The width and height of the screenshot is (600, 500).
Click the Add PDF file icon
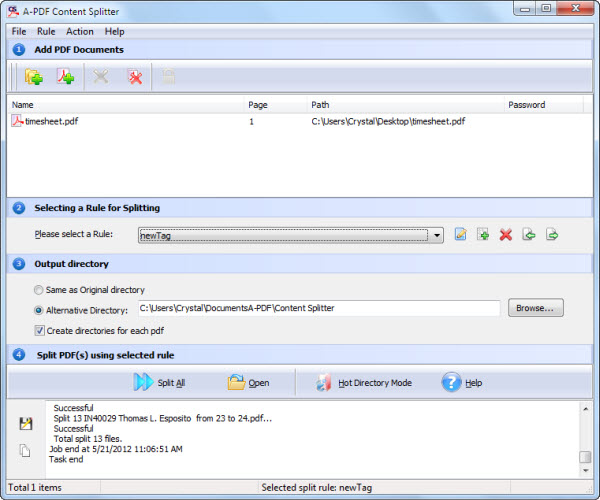point(65,77)
